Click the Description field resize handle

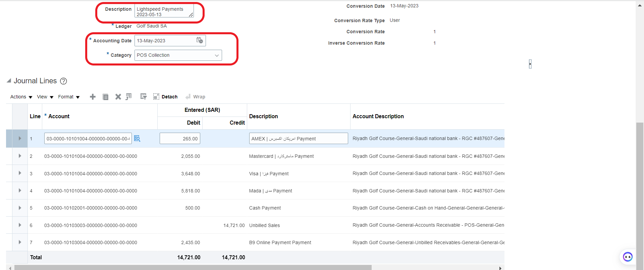[191, 15]
